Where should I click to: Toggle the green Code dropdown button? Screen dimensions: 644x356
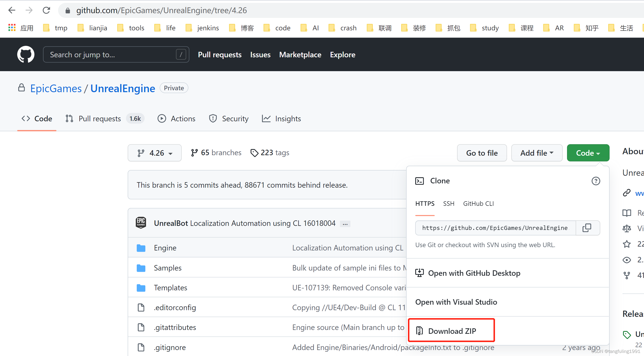588,153
